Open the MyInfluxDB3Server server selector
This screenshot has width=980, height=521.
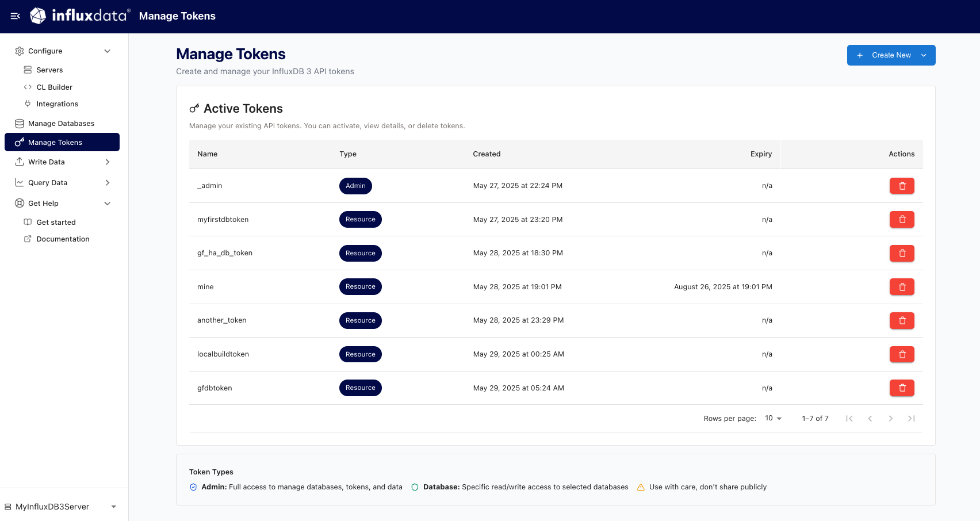pos(61,507)
